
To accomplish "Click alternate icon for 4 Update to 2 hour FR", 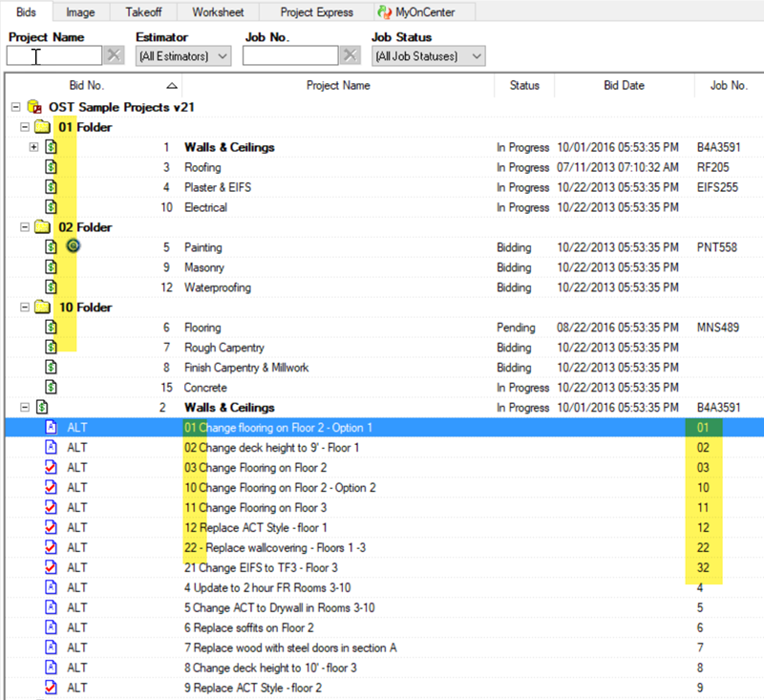I will pos(52,587).
